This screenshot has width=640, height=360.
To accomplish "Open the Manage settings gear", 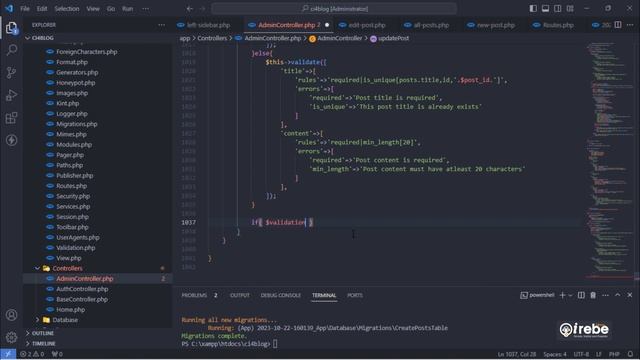I will point(11,337).
